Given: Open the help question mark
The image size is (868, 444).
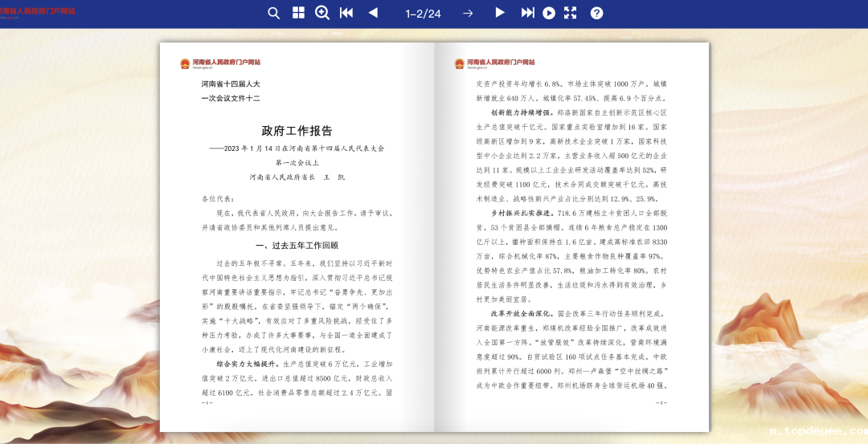Looking at the screenshot, I should point(596,13).
